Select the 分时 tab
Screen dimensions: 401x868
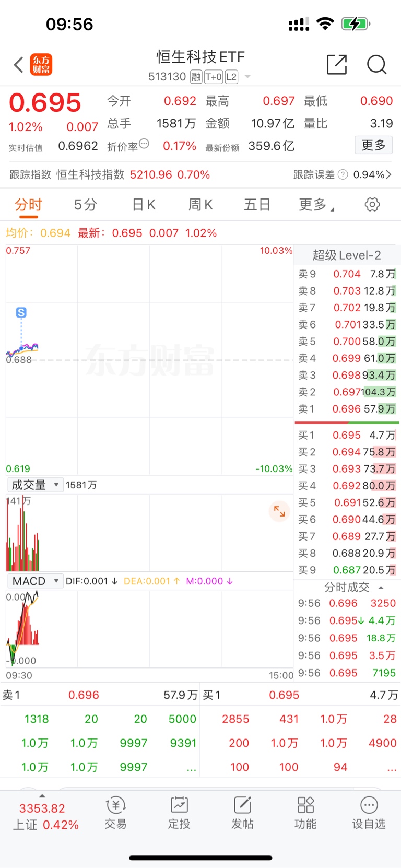point(28,205)
